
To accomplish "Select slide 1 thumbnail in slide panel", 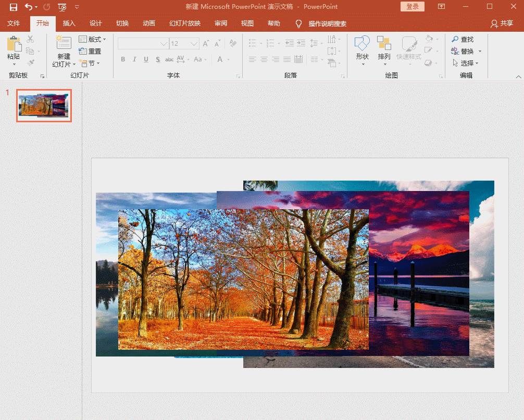I will pos(44,106).
